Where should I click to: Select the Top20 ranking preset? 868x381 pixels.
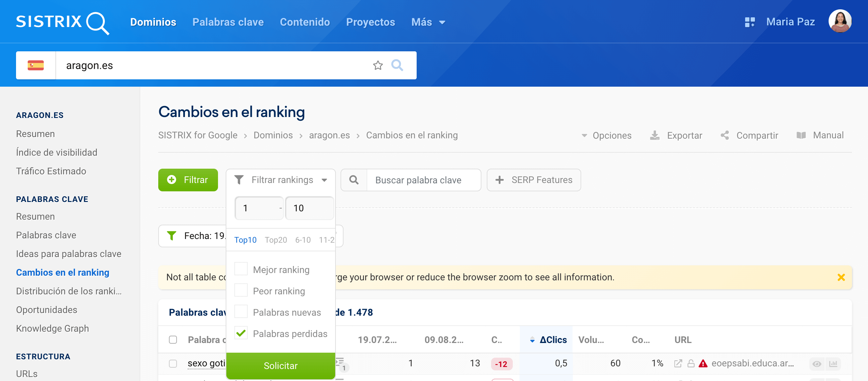(276, 240)
